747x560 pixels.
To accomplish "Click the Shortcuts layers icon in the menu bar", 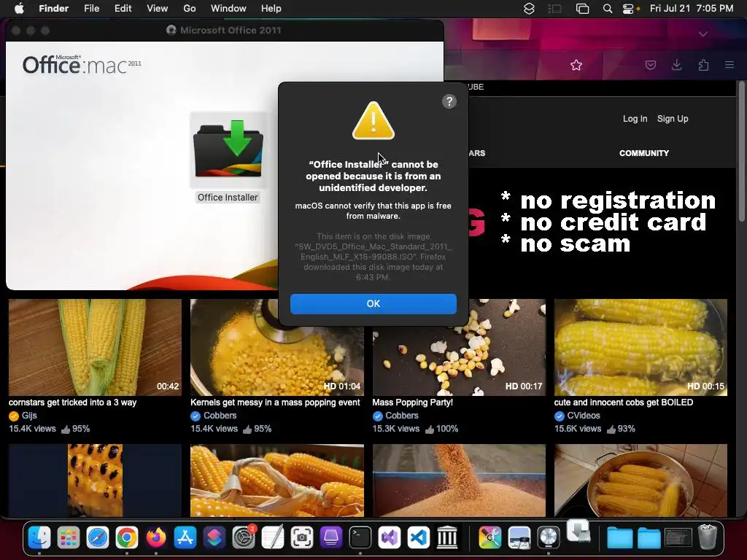I will [529, 9].
